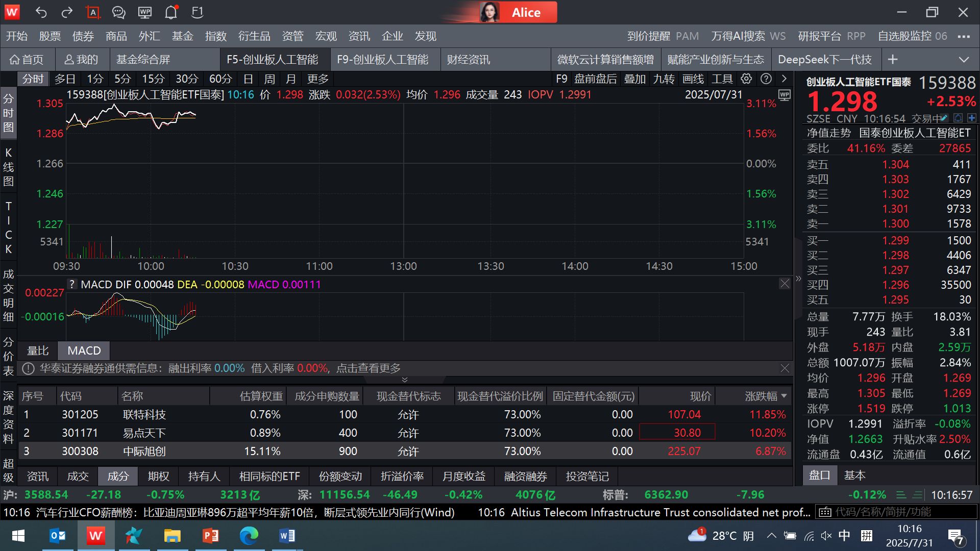Set price alert bell icon in quote panel
Screen dimensions: 980x551
pyautogui.click(x=958, y=118)
